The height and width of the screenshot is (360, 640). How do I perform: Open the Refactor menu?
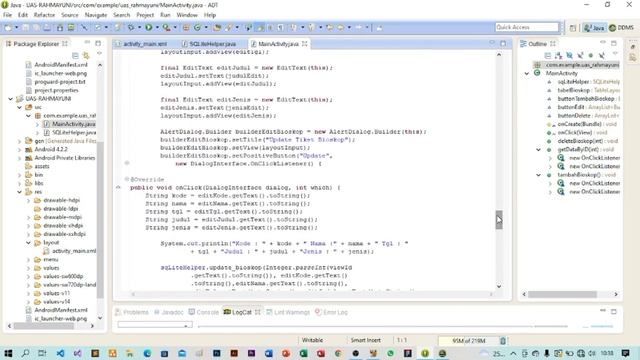[x=44, y=15]
